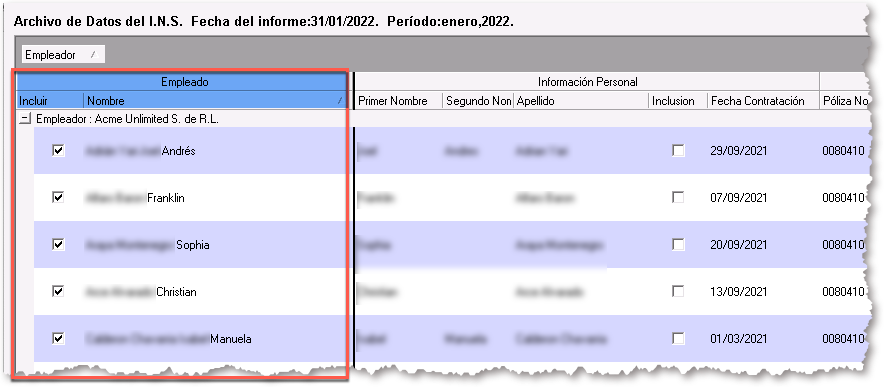The image size is (884, 387).
Task: Select the date cell 07/09/2021
Action: 763,197
